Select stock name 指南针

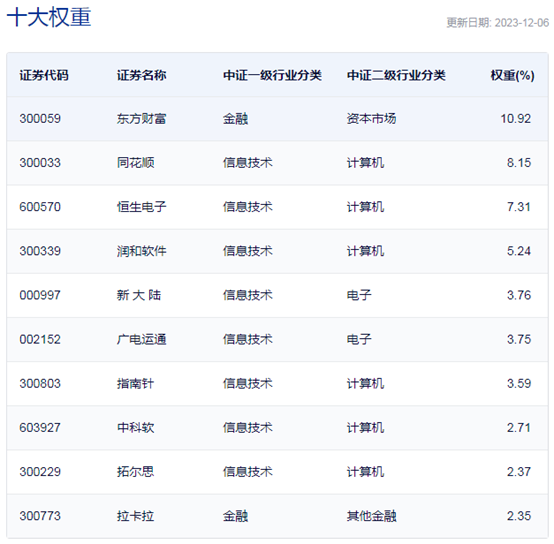pyautogui.click(x=135, y=384)
